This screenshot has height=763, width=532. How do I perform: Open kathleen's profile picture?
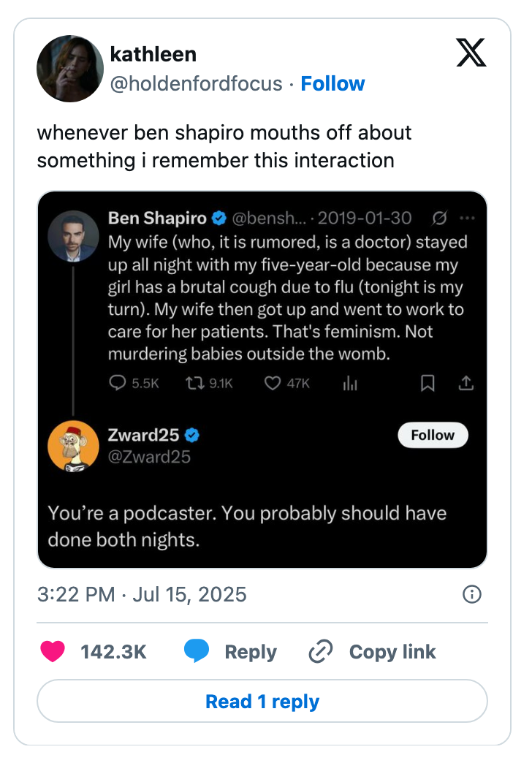70,68
